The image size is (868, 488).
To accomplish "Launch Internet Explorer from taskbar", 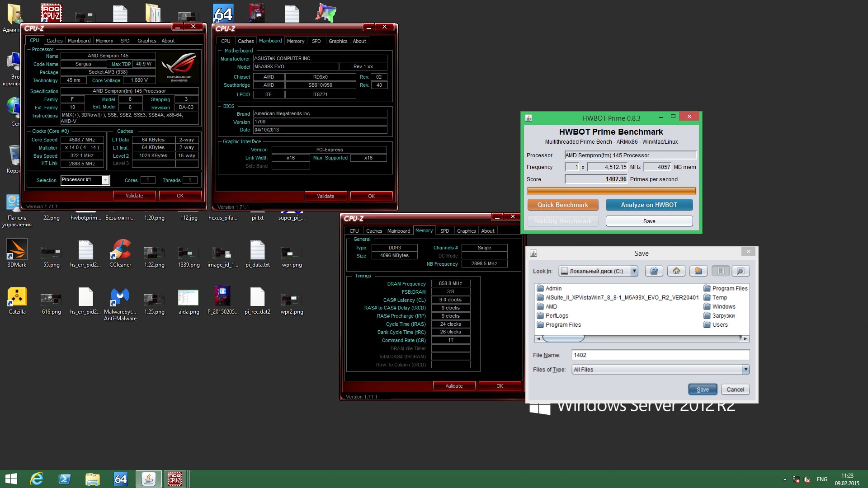I will coord(37,479).
